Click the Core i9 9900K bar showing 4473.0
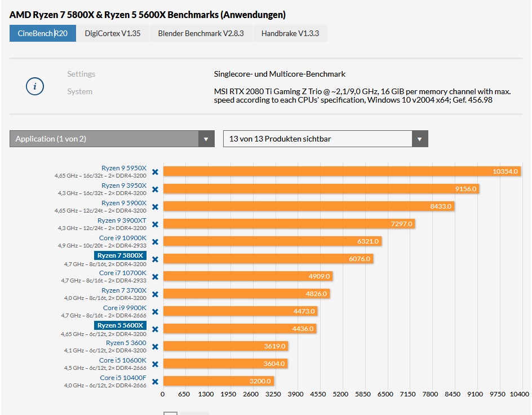 241,311
